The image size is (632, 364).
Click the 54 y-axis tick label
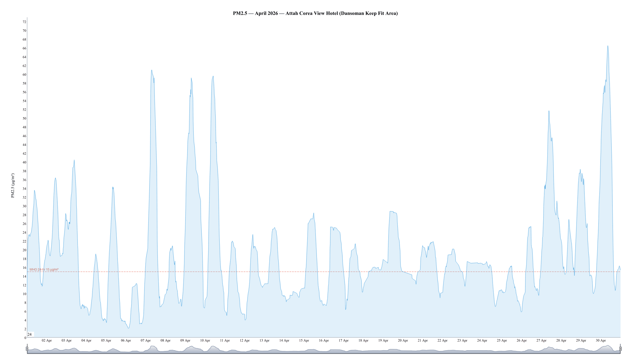coord(24,101)
